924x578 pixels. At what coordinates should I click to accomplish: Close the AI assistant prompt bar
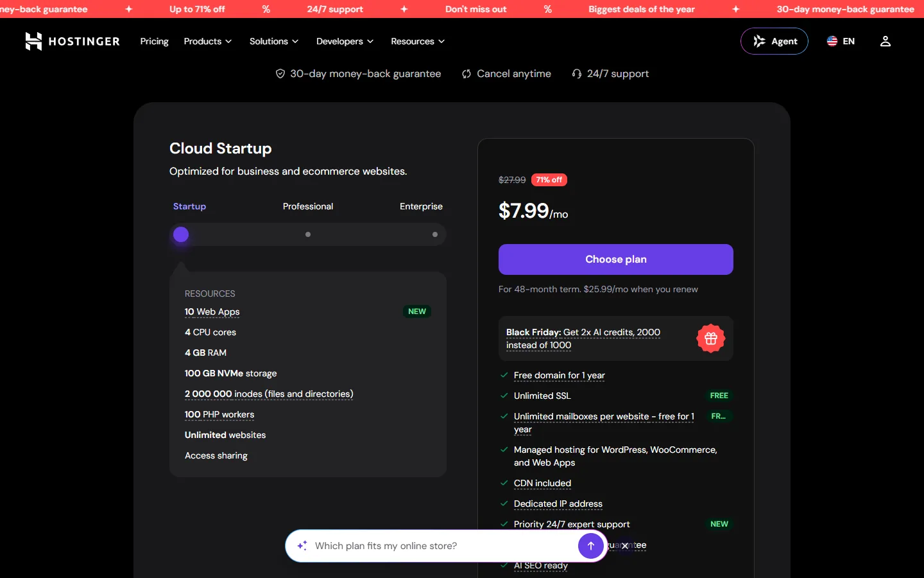[624, 546]
